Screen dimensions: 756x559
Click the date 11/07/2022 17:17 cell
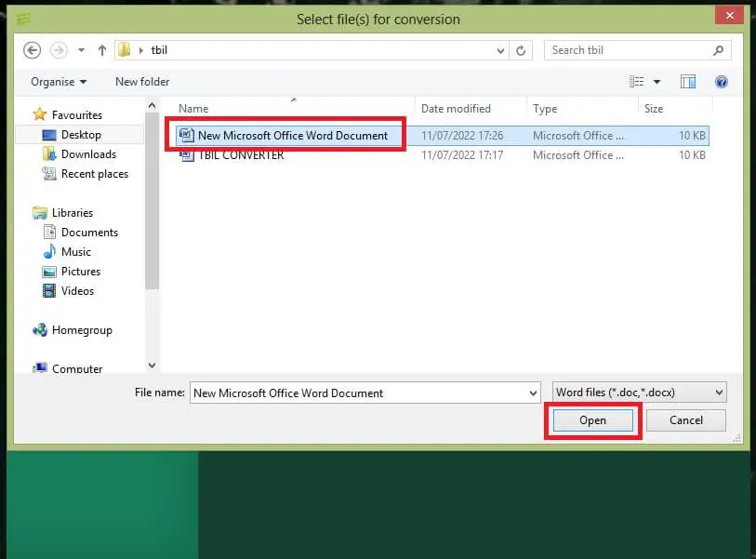[462, 155]
